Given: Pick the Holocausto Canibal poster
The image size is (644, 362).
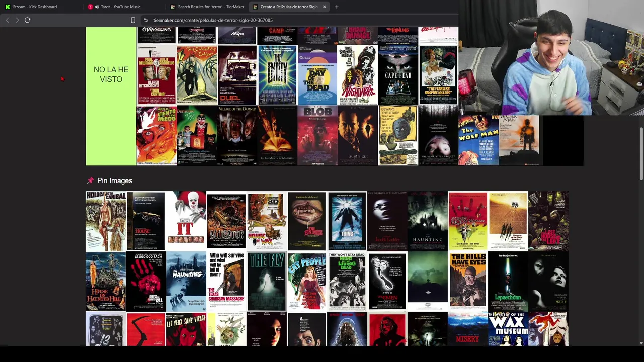Looking at the screenshot, I should (106, 221).
